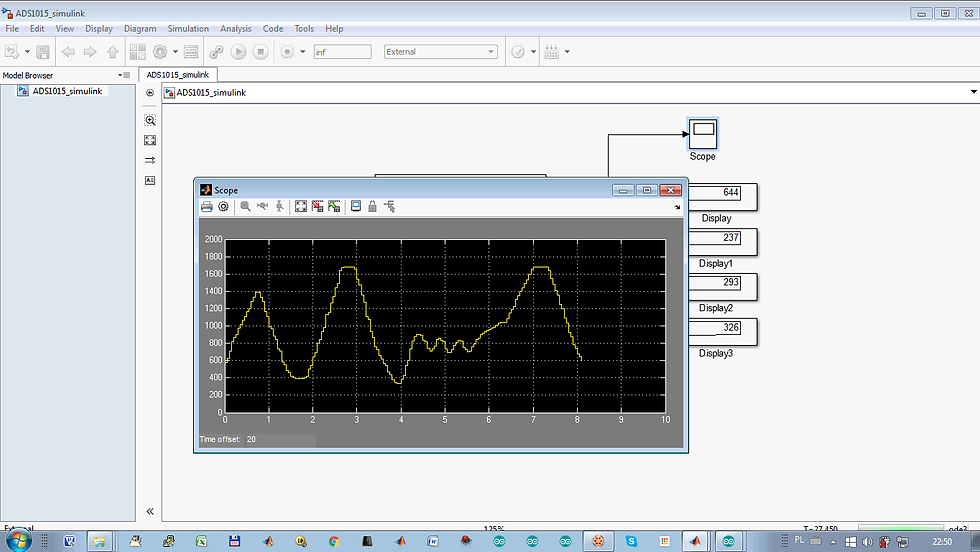This screenshot has height=552, width=980.
Task: Open the View menu
Action: 64,29
